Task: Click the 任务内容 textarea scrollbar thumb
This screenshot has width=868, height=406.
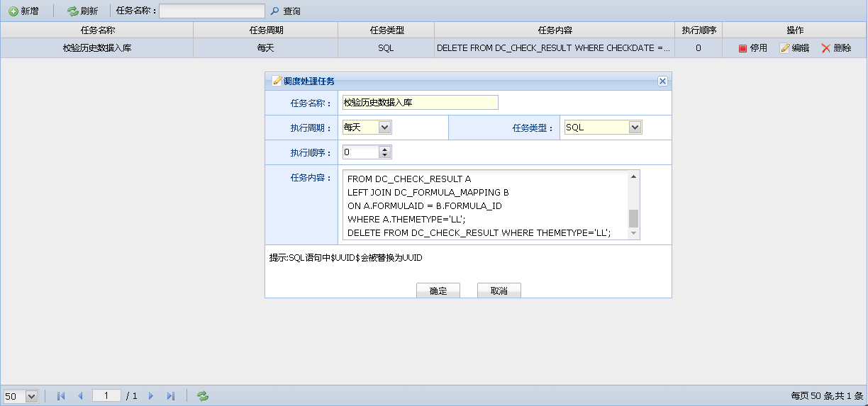Action: tap(633, 218)
